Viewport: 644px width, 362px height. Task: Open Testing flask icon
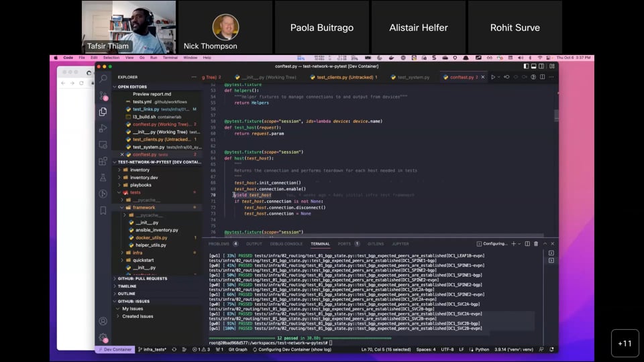tap(103, 177)
